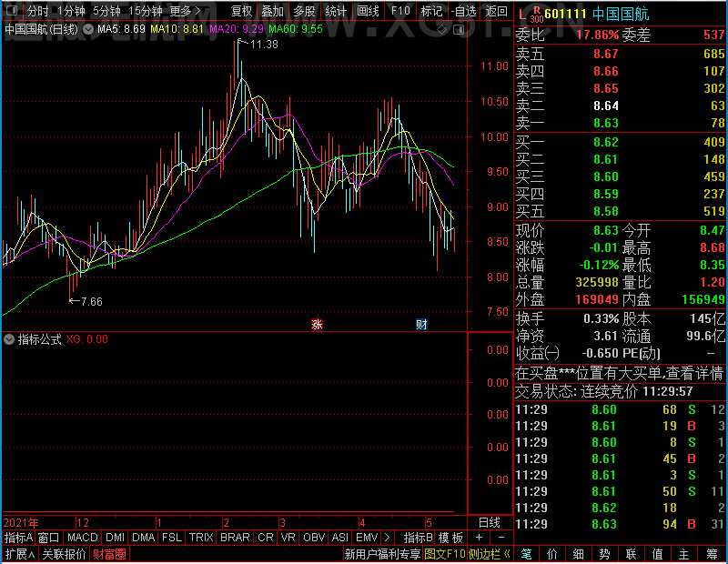
Task: Click the diamond icon above the chart
Action: coord(442,30)
